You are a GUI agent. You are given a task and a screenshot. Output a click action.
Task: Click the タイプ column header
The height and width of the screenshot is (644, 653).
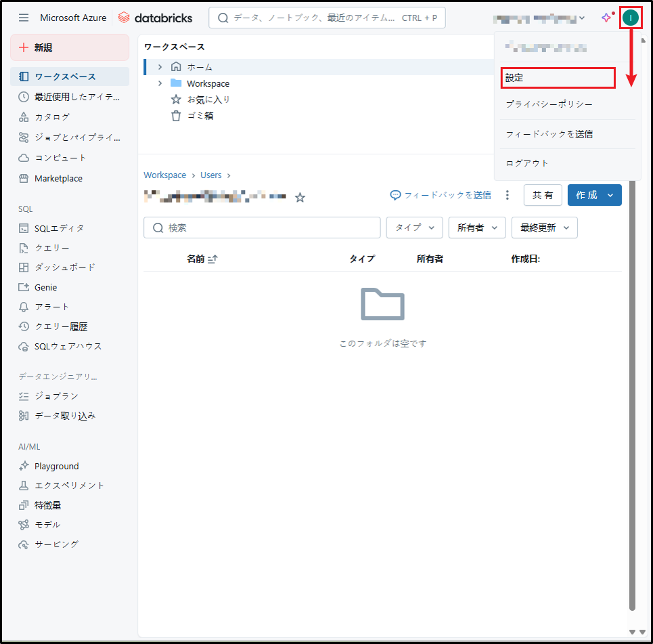pos(362,259)
